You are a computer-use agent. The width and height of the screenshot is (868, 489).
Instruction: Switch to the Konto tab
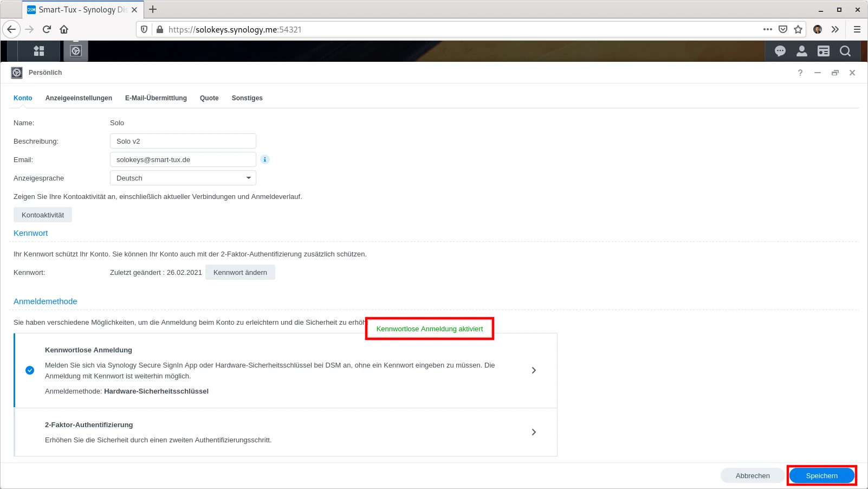[23, 98]
